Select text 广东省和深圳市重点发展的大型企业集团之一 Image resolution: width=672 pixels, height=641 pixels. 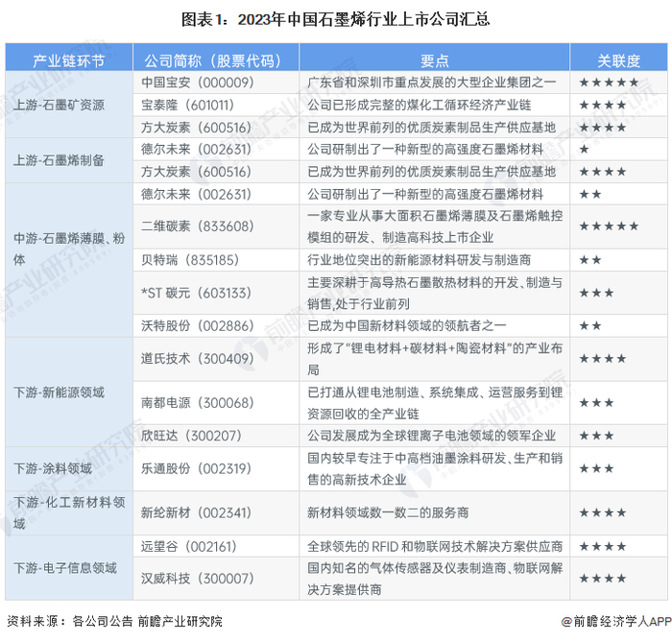(432, 83)
